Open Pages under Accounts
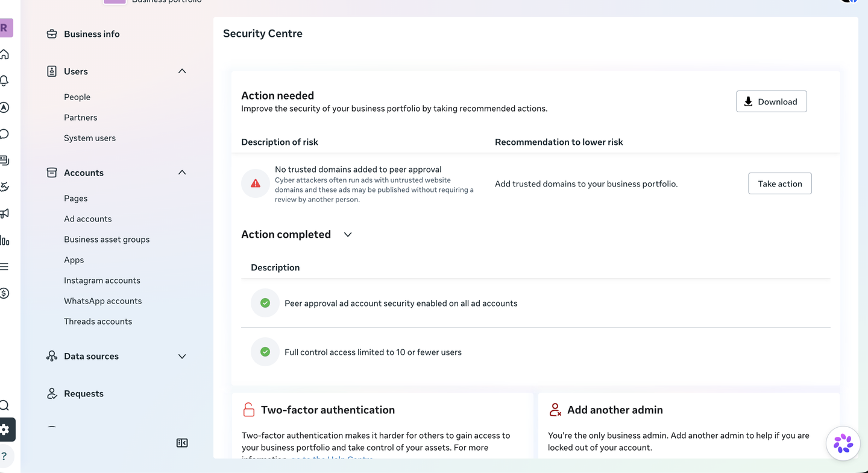The width and height of the screenshot is (868, 473). click(76, 198)
